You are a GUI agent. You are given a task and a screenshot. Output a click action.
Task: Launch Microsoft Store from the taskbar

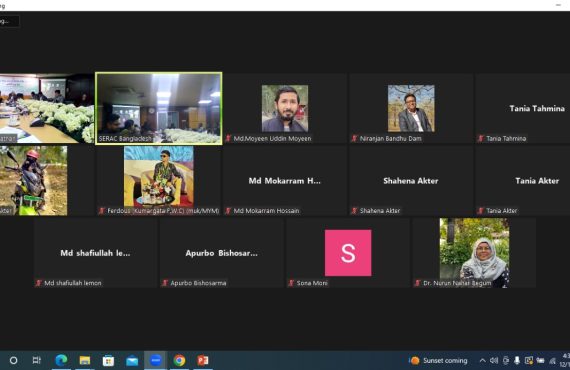(108, 360)
